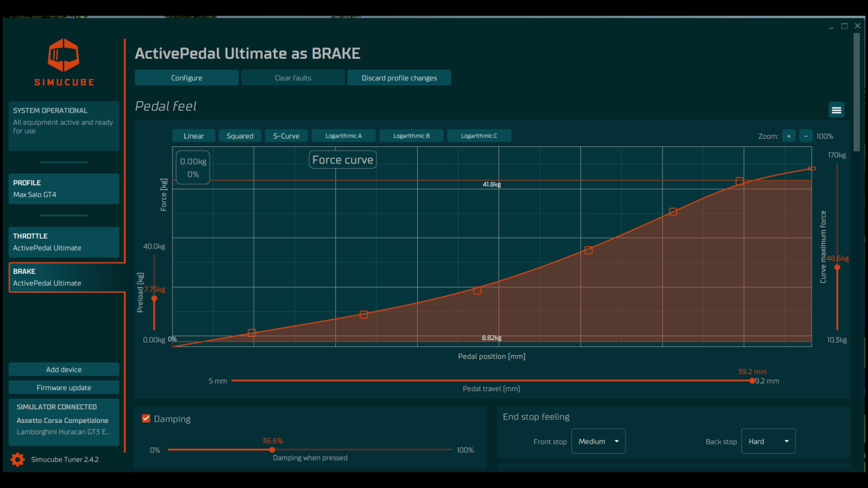Select the Logarithmic B preset

click(411, 136)
